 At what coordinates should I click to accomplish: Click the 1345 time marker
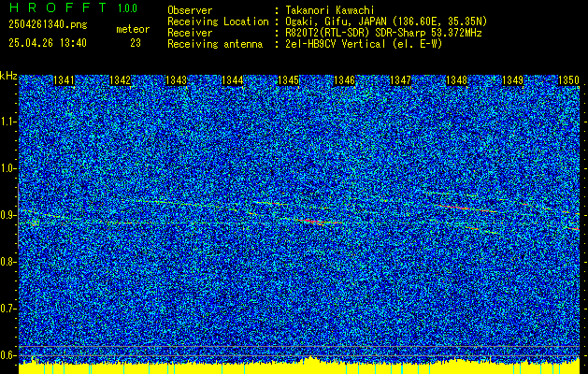click(288, 80)
